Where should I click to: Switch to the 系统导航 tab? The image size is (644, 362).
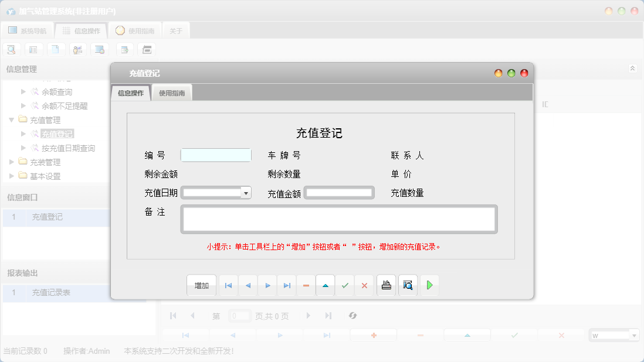28,30
